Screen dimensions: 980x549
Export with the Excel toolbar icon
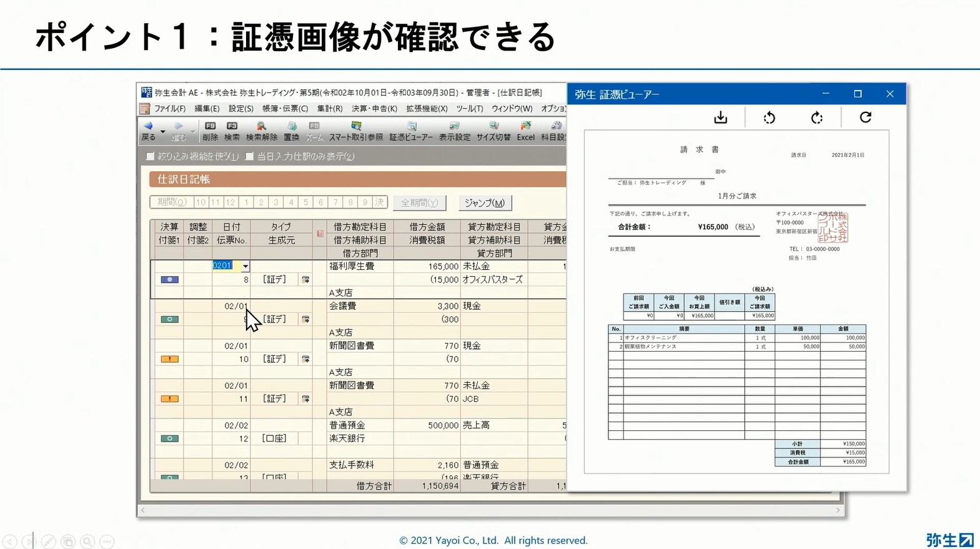tap(525, 131)
